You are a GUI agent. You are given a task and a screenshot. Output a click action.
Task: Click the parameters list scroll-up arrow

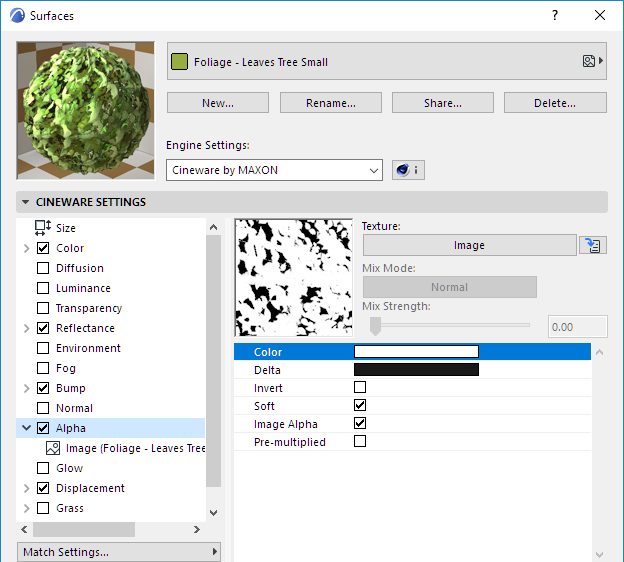599,352
